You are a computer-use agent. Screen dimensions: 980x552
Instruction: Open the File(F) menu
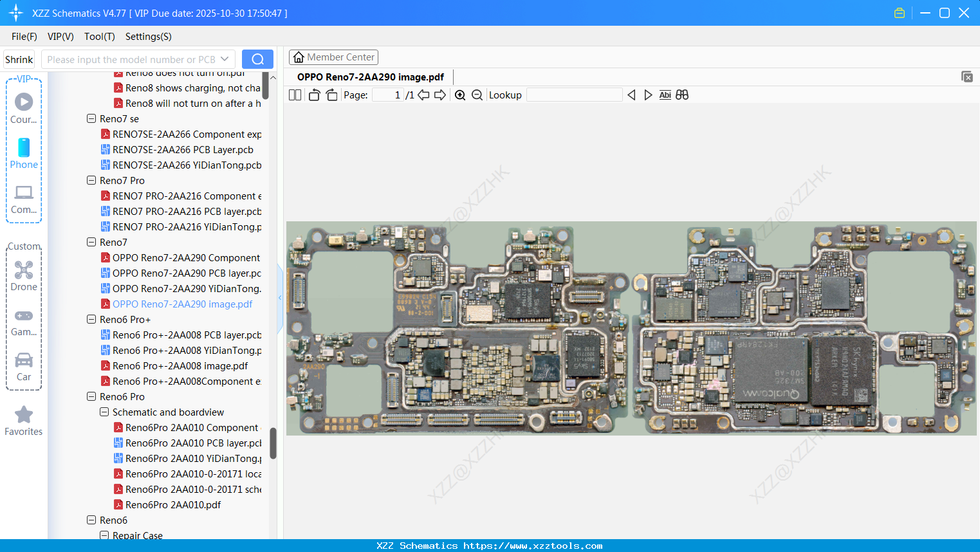point(24,37)
